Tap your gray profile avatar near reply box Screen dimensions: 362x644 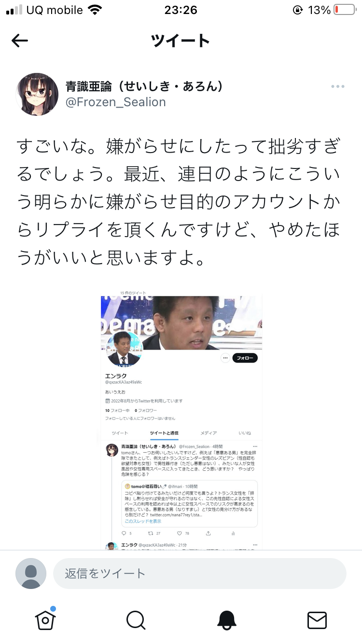[31, 574]
